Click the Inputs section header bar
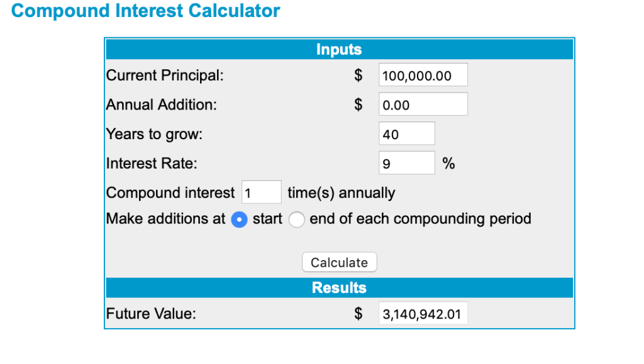The image size is (644, 364). pyautogui.click(x=339, y=49)
